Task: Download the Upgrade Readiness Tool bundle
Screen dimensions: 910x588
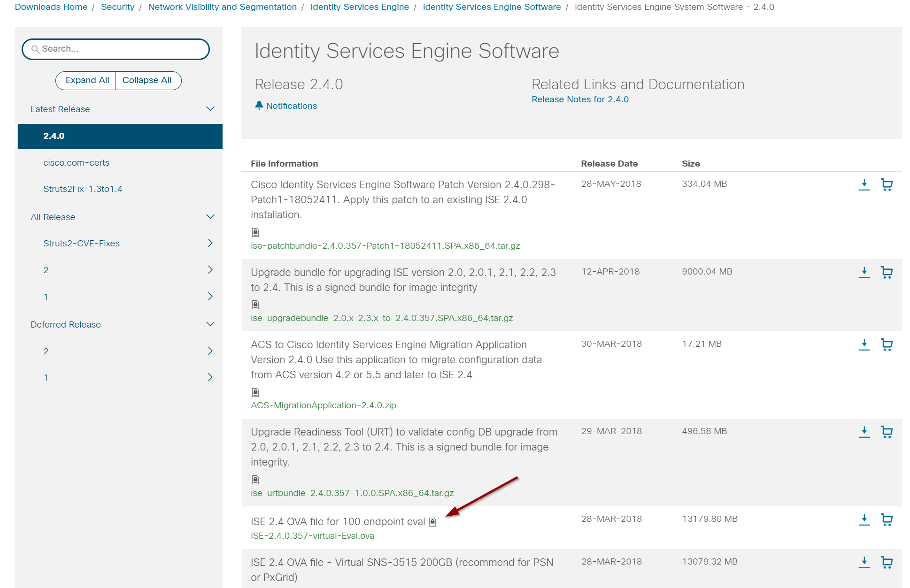Action: pos(864,432)
